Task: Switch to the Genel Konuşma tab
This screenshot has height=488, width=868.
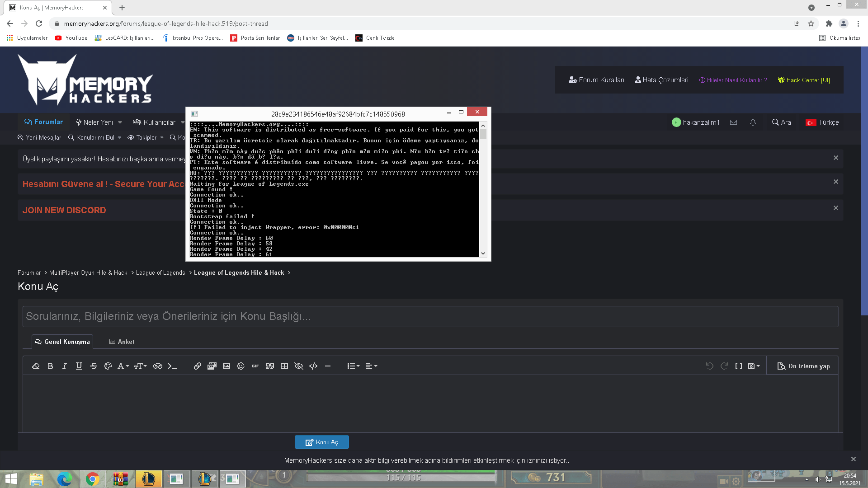Action: (62, 342)
